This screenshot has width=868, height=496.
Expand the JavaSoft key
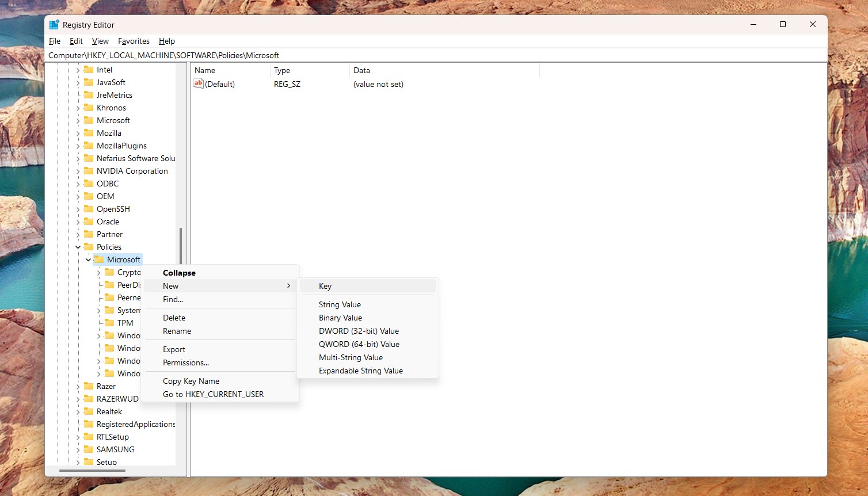(x=78, y=82)
